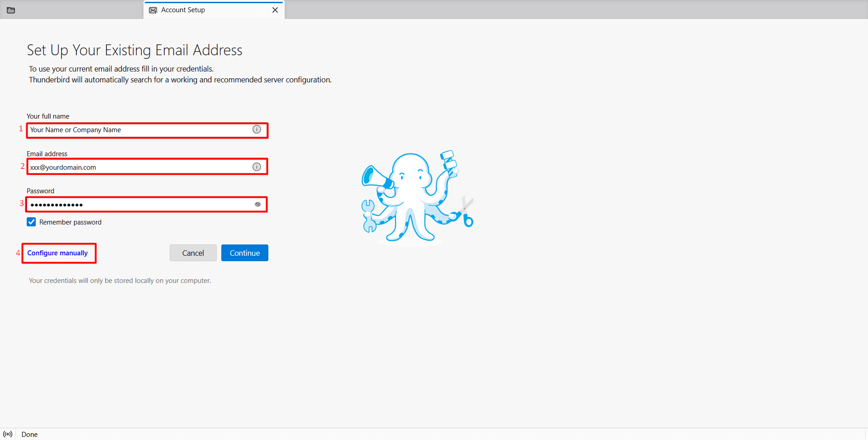Click into the Your full name field

pyautogui.click(x=147, y=130)
